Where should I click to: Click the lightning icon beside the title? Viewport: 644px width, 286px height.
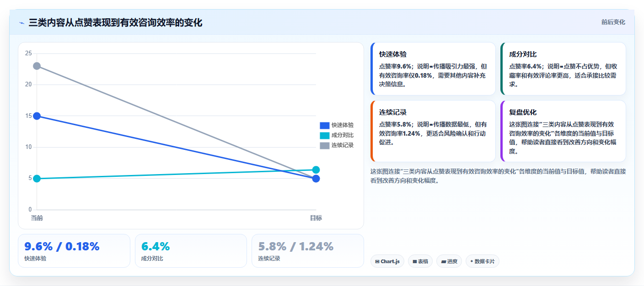point(21,23)
